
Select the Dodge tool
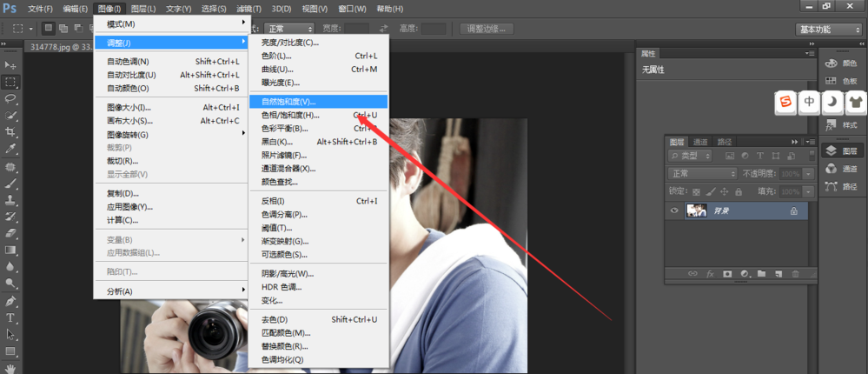click(x=10, y=284)
